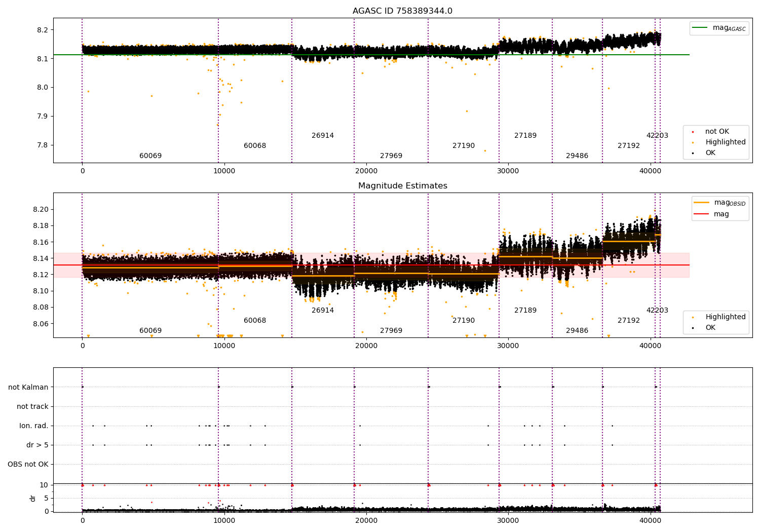Click the 'OBS not OK' axis label

(x=28, y=465)
